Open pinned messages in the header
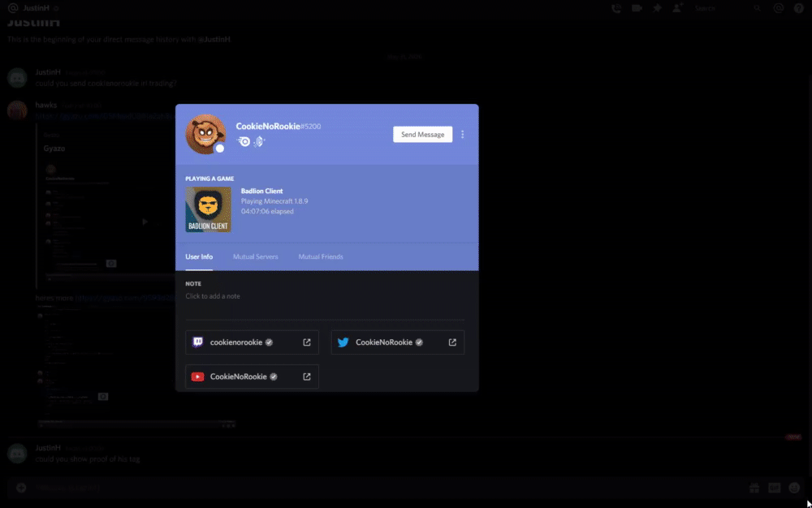The height and width of the screenshot is (508, 812). pyautogui.click(x=657, y=8)
